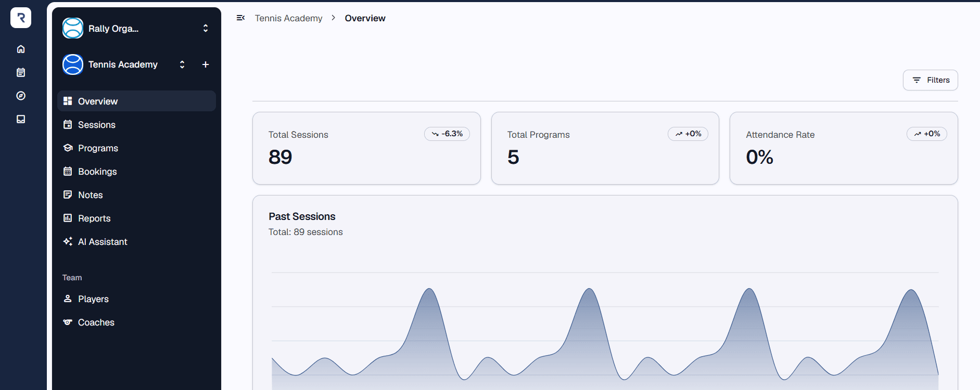Viewport: 980px width, 390px height.
Task: Click the Reports chart icon
Action: pyautogui.click(x=68, y=218)
